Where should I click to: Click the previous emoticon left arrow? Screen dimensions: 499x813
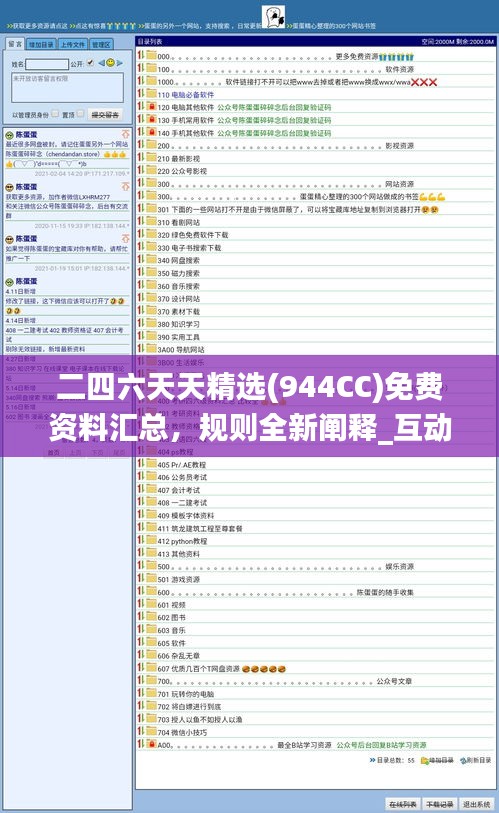[102, 63]
